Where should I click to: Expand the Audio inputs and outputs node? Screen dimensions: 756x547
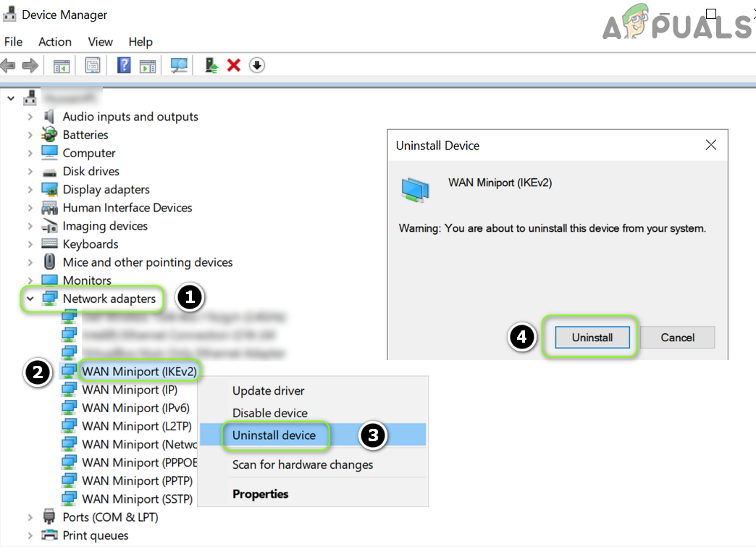point(30,117)
